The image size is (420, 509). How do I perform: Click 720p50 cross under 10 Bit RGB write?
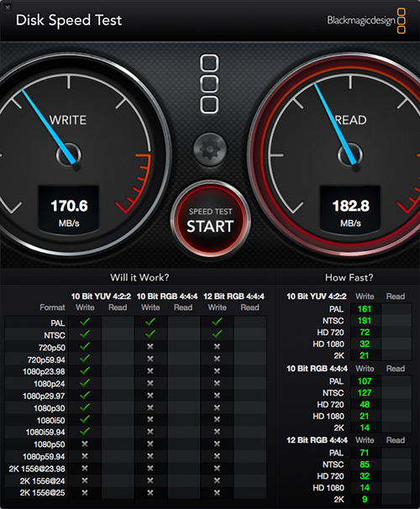point(150,347)
